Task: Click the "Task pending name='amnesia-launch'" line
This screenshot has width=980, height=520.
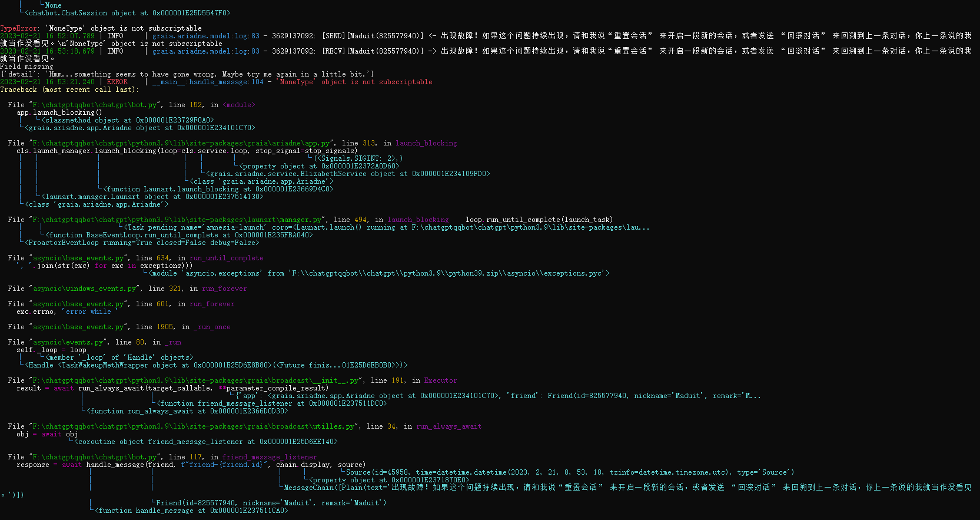Action: [x=387, y=227]
